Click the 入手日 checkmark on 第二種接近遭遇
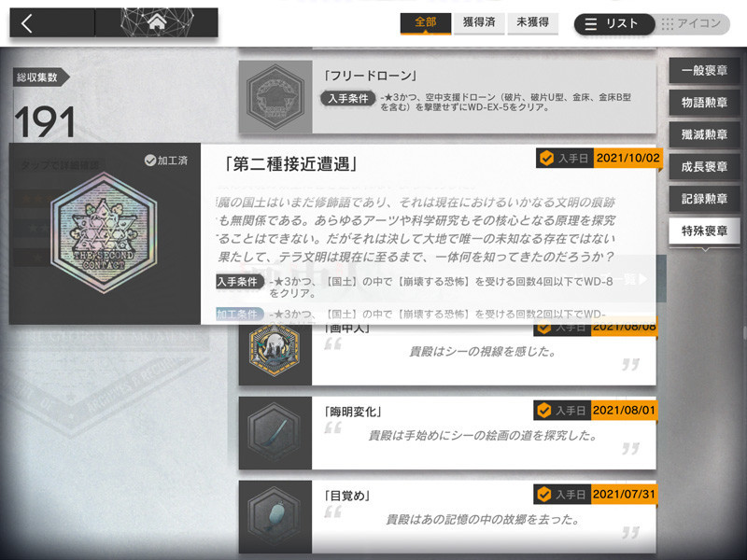747x560 pixels. click(x=547, y=158)
